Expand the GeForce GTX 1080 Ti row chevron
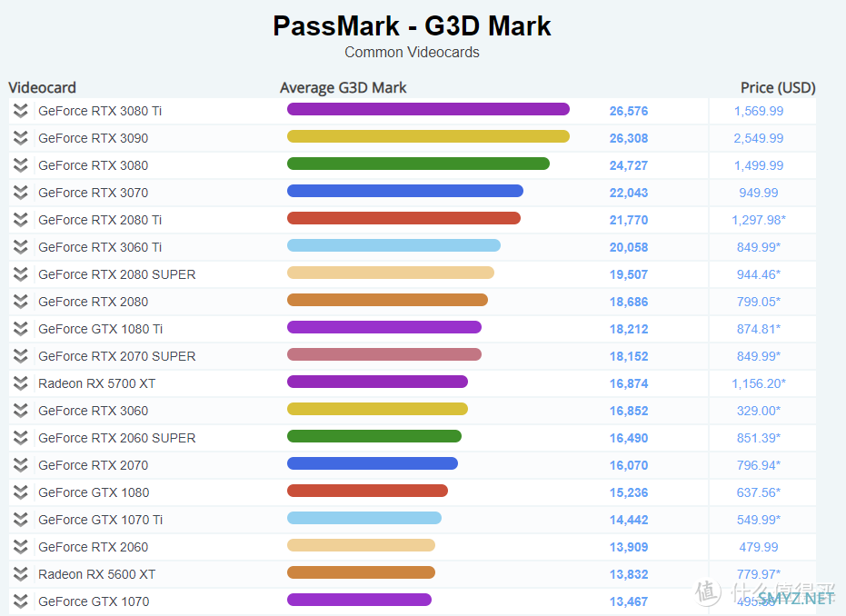 (x=21, y=329)
